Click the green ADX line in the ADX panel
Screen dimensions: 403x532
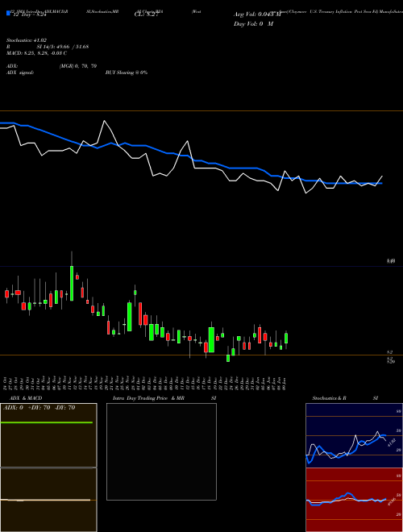point(47,422)
